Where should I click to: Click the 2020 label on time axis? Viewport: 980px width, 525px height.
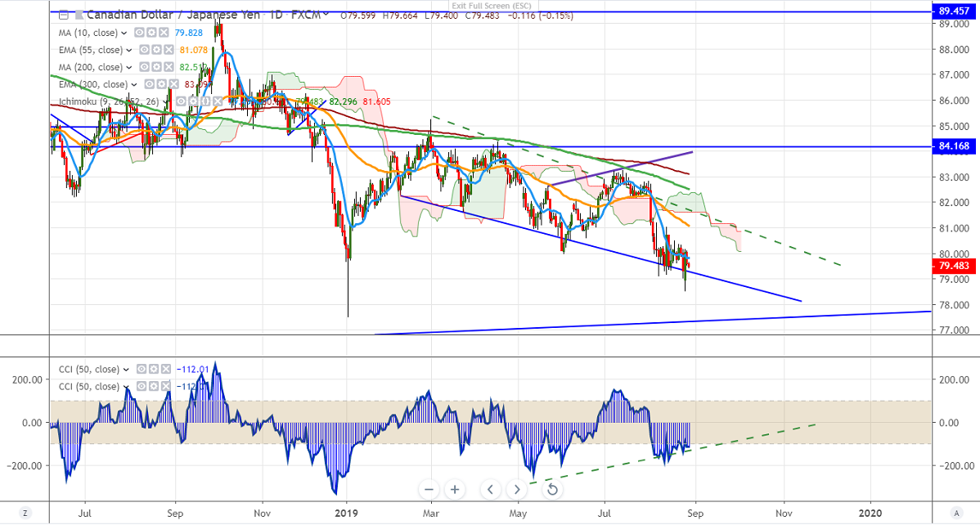click(870, 513)
